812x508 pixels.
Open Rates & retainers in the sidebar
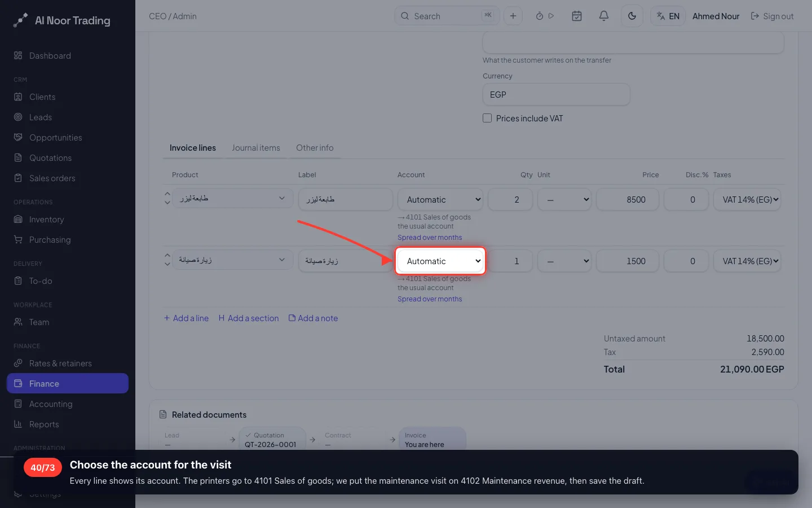coord(68,364)
